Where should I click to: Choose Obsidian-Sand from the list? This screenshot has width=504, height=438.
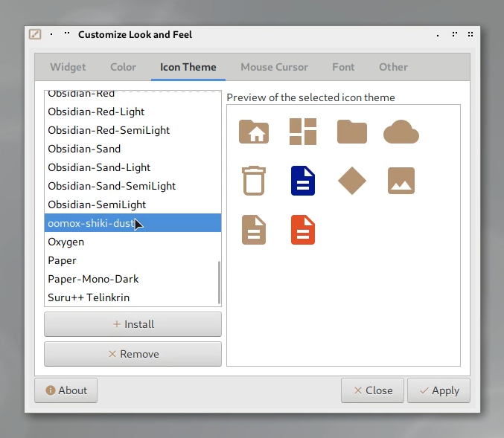click(x=133, y=149)
